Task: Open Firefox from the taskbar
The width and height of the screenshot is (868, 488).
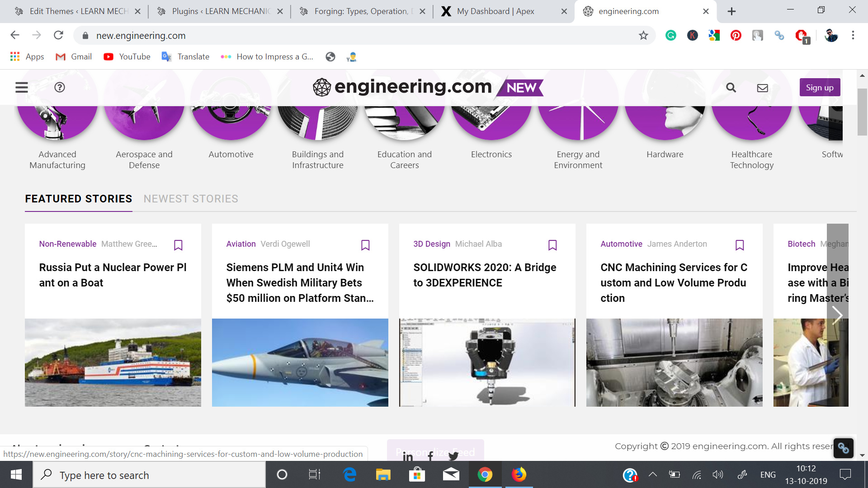Action: pos(519,475)
